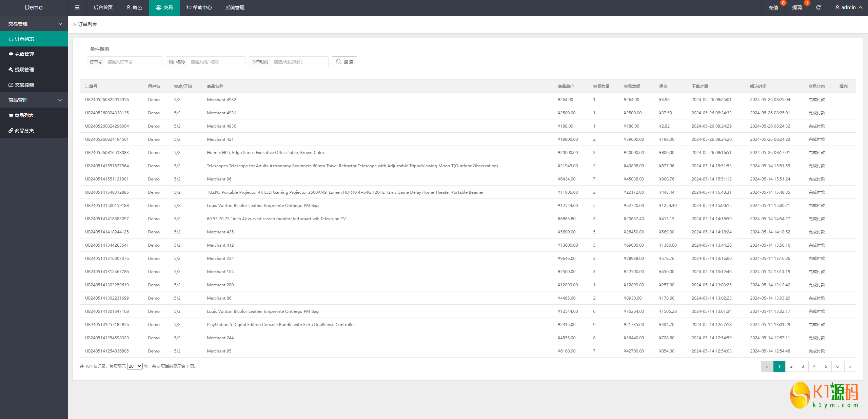Click the user icon beside admin

click(837, 7)
